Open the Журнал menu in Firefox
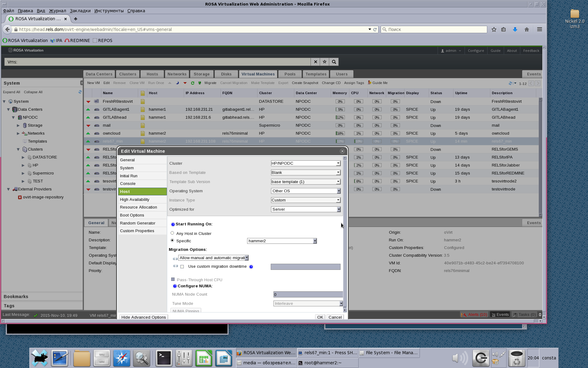This screenshot has width=588, height=368. point(58,11)
